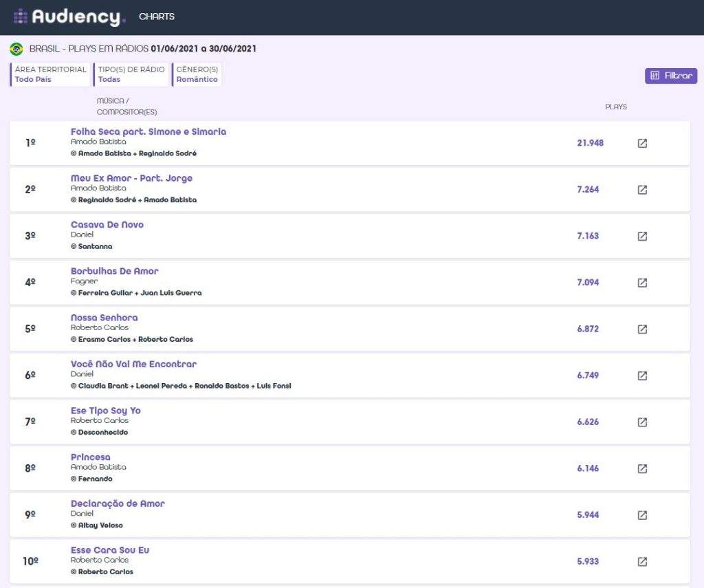Click the 6.626 plays count

point(588,422)
